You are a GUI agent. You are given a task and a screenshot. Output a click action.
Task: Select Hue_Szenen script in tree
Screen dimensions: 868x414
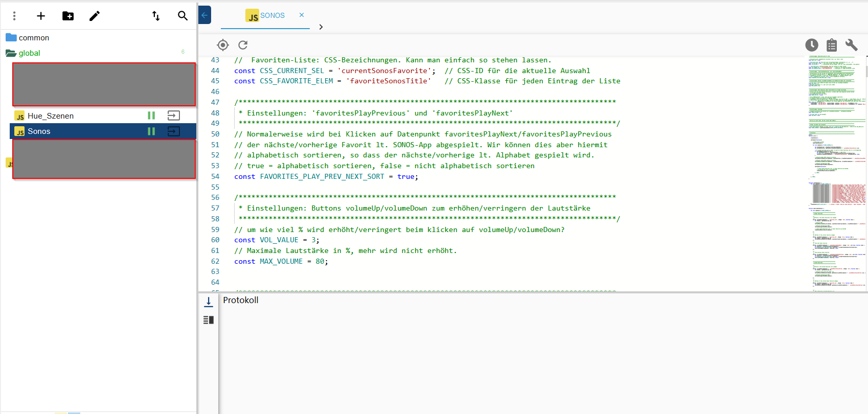[51, 116]
